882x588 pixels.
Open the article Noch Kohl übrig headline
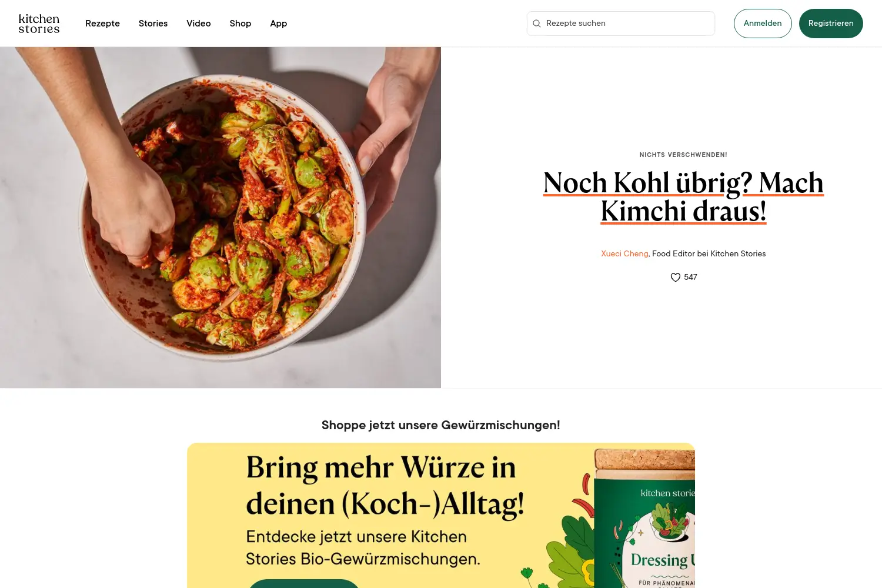pos(683,197)
